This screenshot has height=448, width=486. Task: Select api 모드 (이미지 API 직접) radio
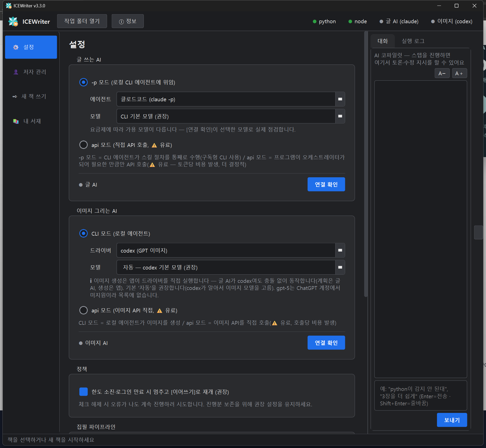(x=83, y=310)
